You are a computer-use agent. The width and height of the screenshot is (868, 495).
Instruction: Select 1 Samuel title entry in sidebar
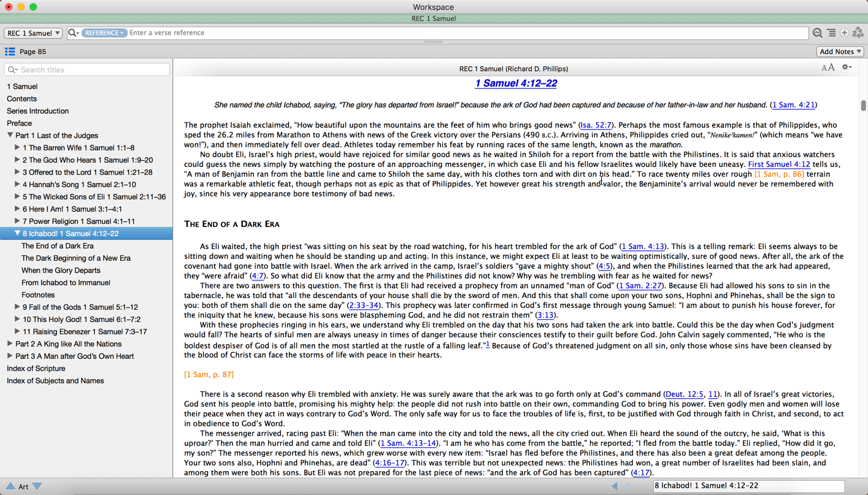click(22, 86)
